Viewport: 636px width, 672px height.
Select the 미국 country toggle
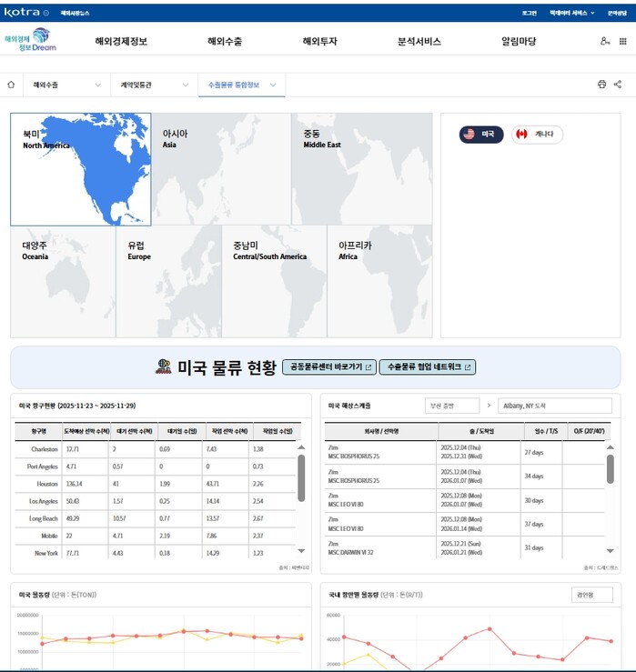[x=480, y=134]
